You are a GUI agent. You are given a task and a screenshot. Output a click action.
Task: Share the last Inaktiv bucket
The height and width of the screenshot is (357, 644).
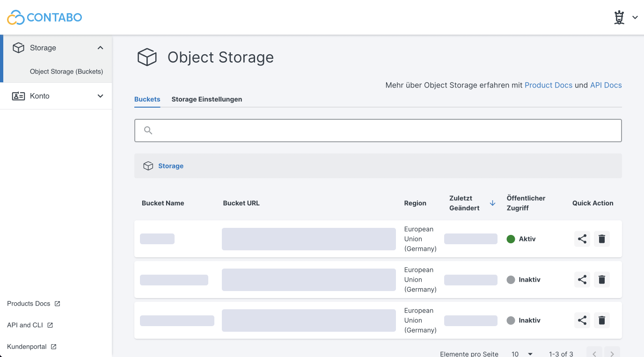tap(582, 321)
